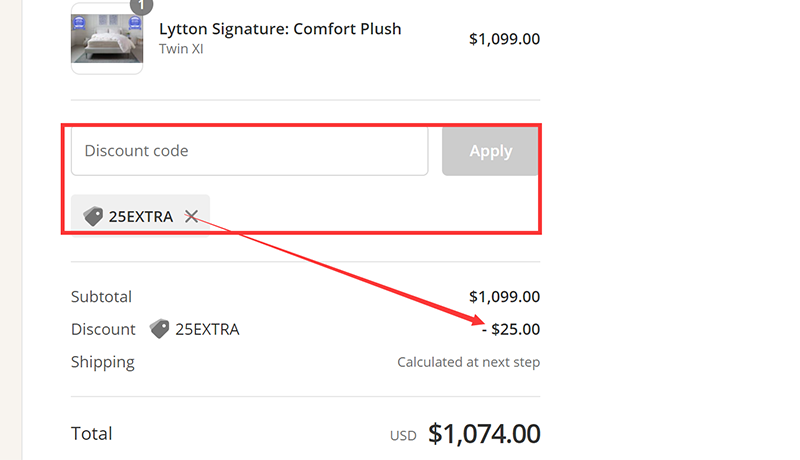Click the 25EXTRA chip label
This screenshot has height=460, width=800.
click(x=141, y=216)
